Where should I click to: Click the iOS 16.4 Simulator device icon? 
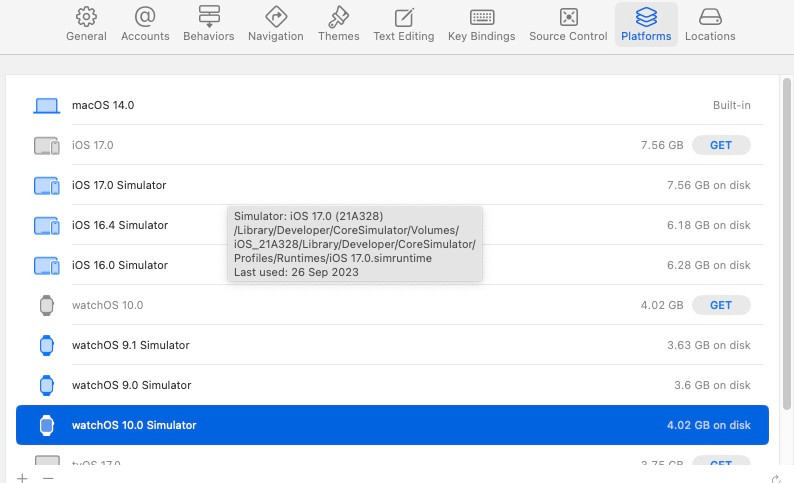click(x=47, y=225)
